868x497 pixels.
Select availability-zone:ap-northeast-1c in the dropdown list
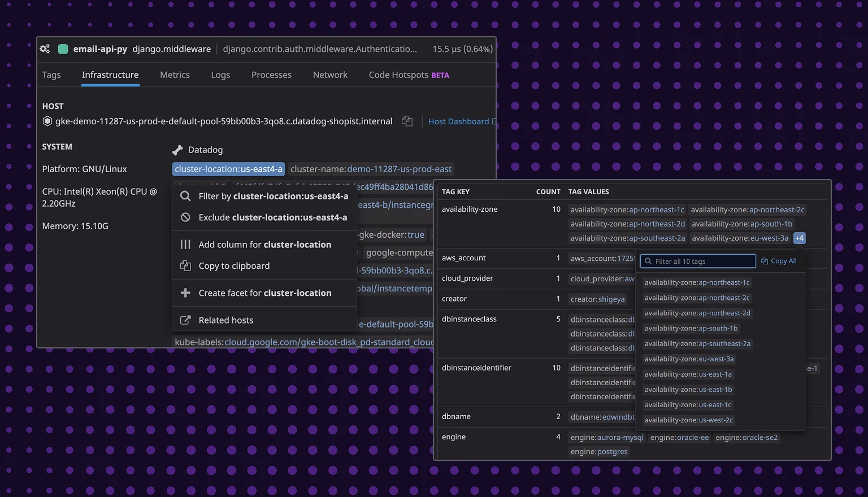pos(697,282)
